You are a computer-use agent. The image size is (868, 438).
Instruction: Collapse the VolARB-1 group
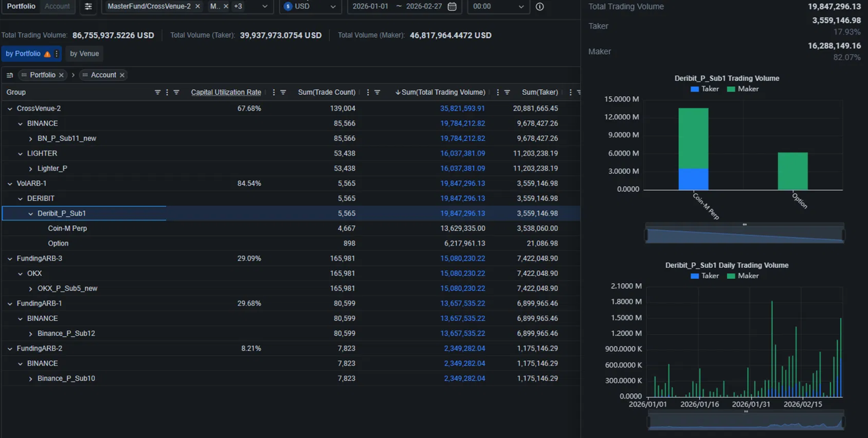(x=10, y=183)
